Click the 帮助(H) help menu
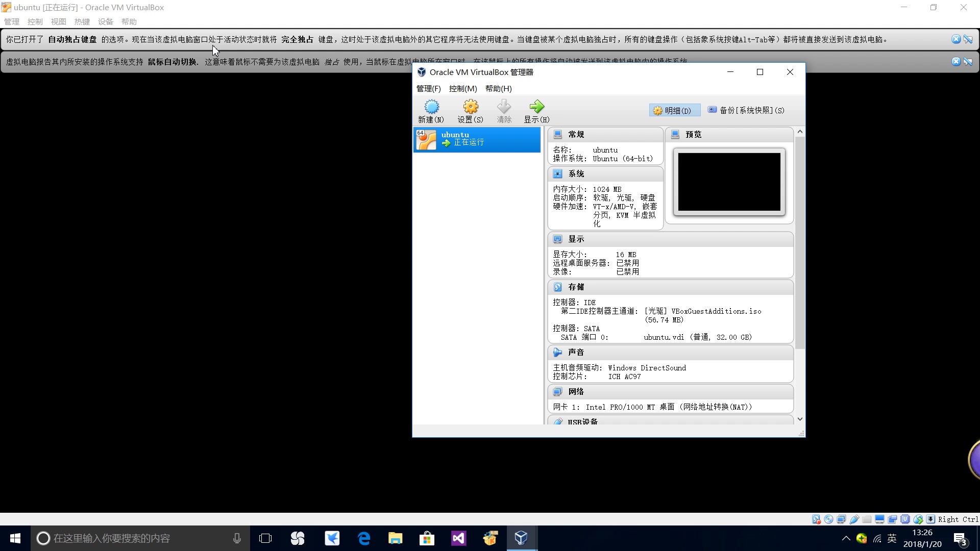Screen dimensions: 980x551 [x=498, y=89]
